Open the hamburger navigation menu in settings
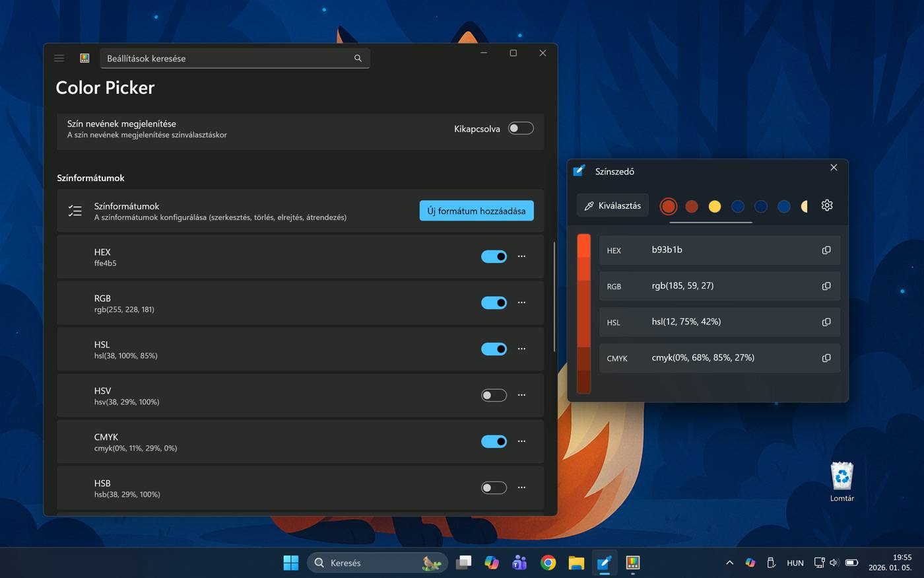The image size is (924, 578). (x=59, y=58)
